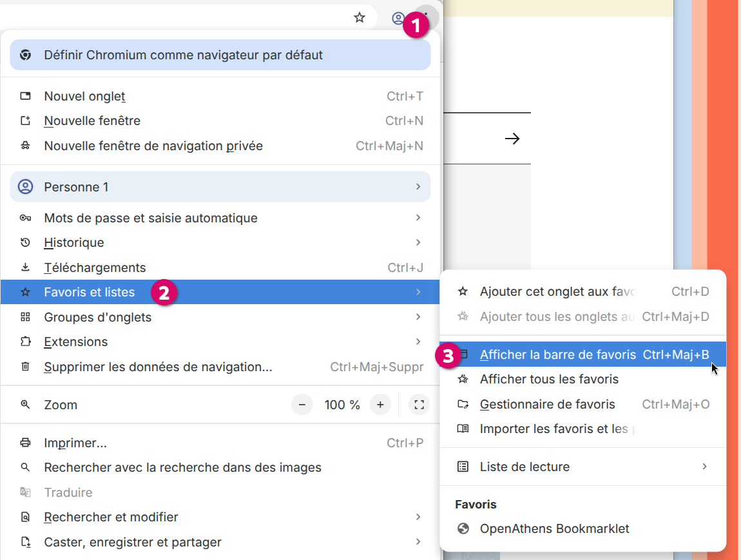Click the downloads arrow icon next to Téléchargements
This screenshot has width=741, height=560.
click(25, 267)
